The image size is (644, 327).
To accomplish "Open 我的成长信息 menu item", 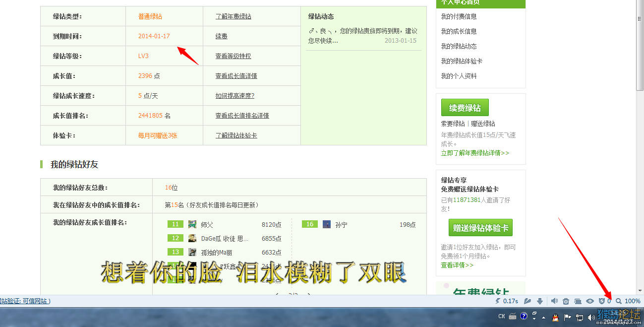I will (x=459, y=31).
